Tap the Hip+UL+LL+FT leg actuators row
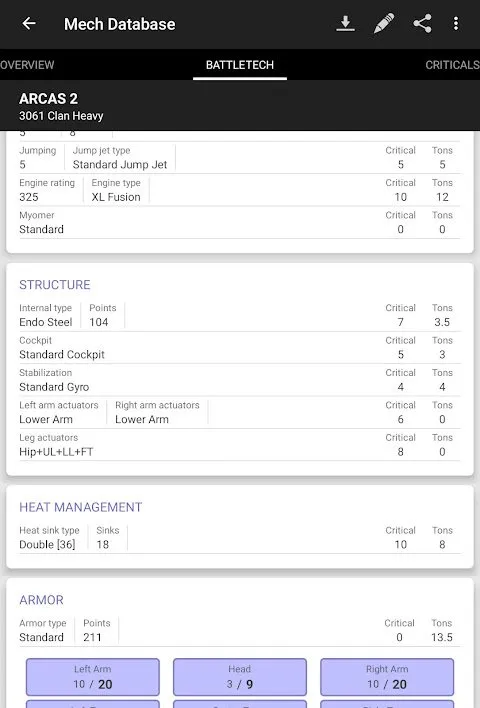This screenshot has height=708, width=480. point(240,445)
